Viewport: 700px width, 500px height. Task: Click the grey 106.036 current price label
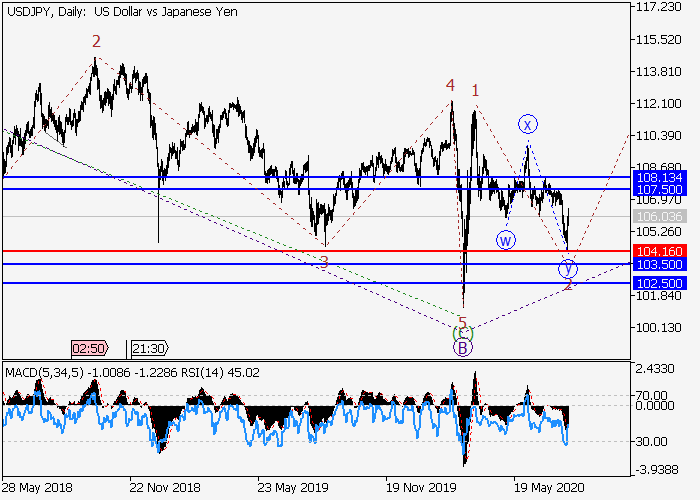point(658,216)
